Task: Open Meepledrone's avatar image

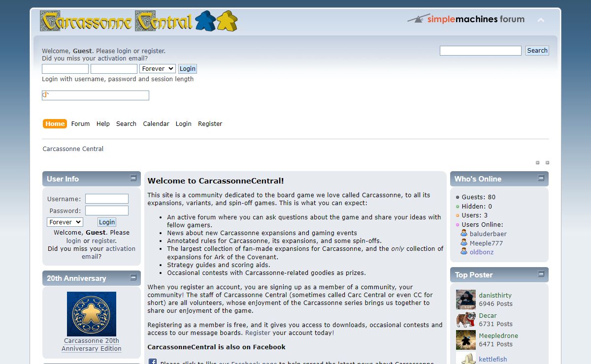Action: click(465, 340)
